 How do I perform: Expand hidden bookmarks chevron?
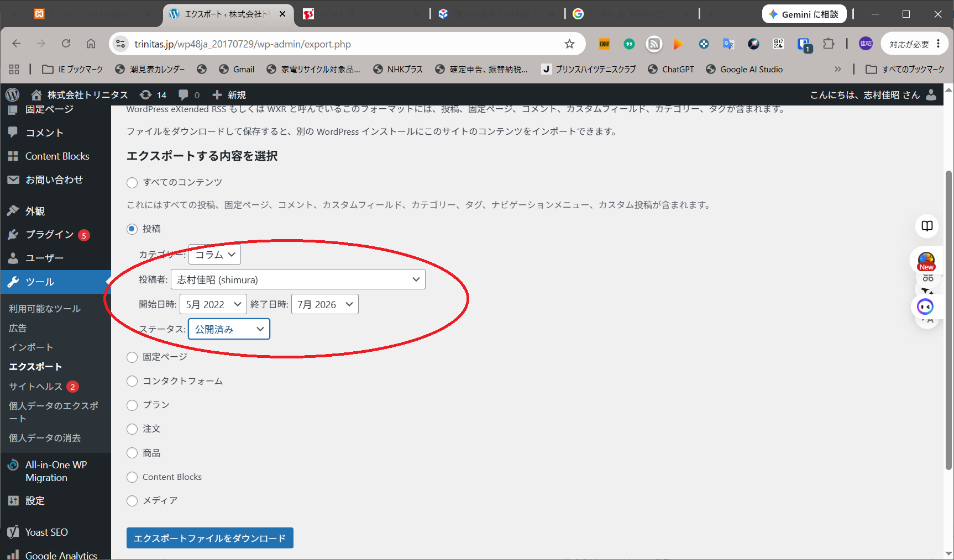pyautogui.click(x=837, y=69)
